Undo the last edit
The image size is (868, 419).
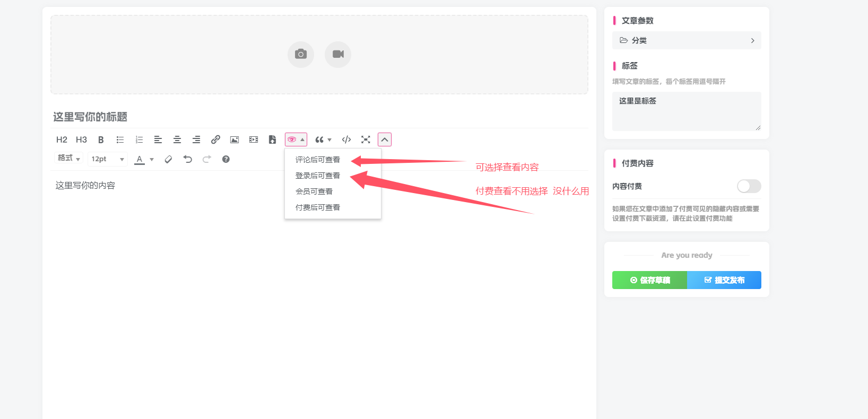187,159
